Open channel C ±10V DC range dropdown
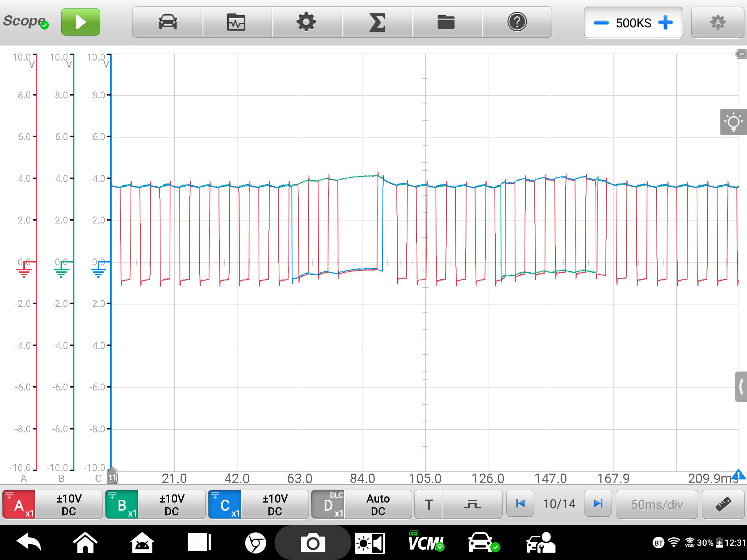The image size is (747, 560). pos(275,505)
